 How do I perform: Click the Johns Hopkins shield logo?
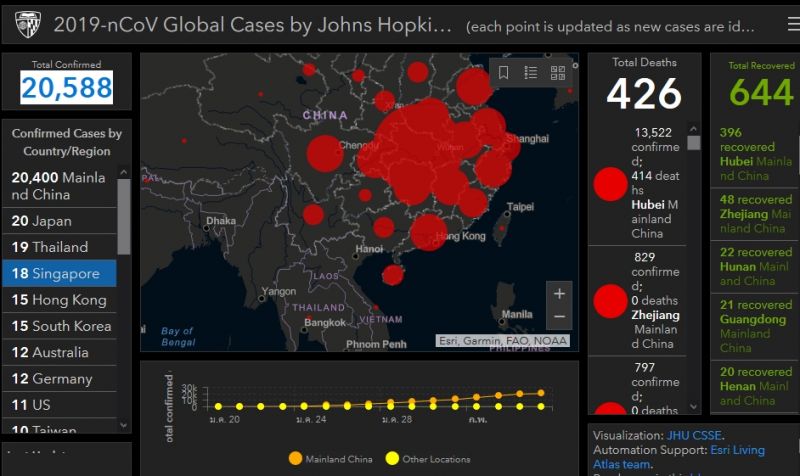[x=26, y=24]
